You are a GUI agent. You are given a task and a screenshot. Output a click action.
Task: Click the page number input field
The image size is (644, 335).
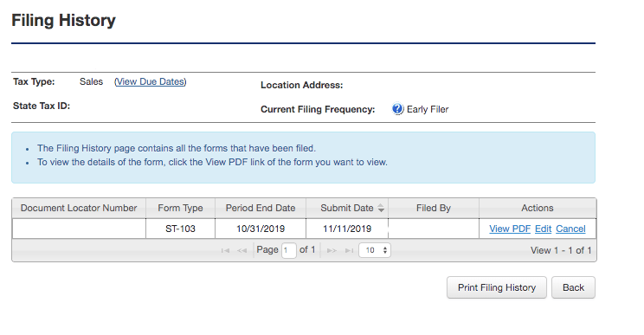tap(289, 250)
